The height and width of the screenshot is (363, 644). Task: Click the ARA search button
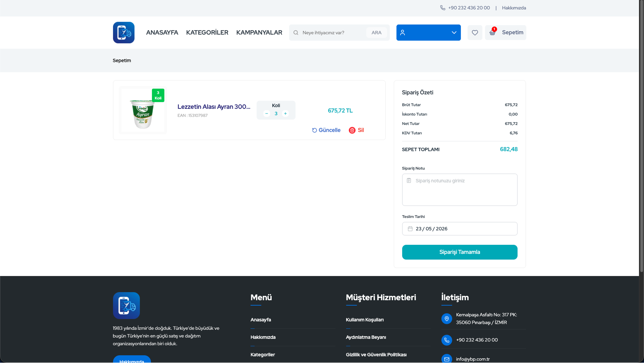376,33
